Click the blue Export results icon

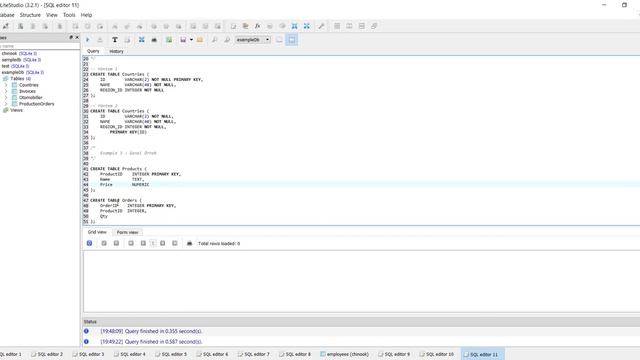pos(141,40)
